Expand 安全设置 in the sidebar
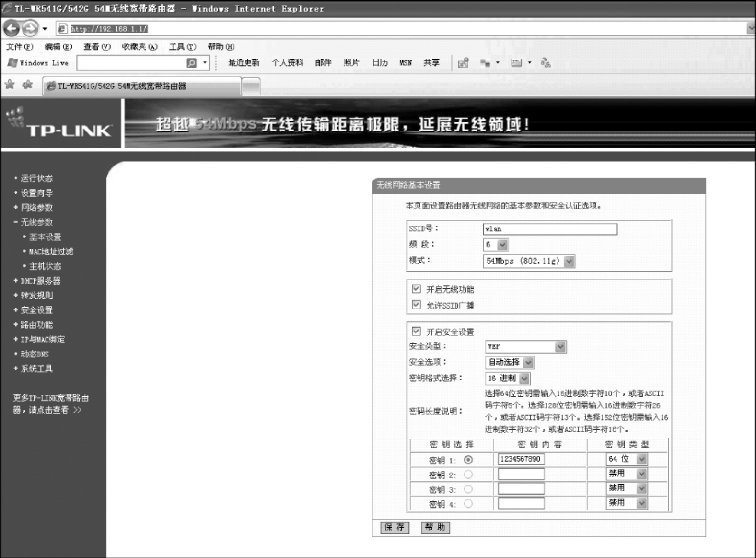The image size is (756, 558). point(36,310)
